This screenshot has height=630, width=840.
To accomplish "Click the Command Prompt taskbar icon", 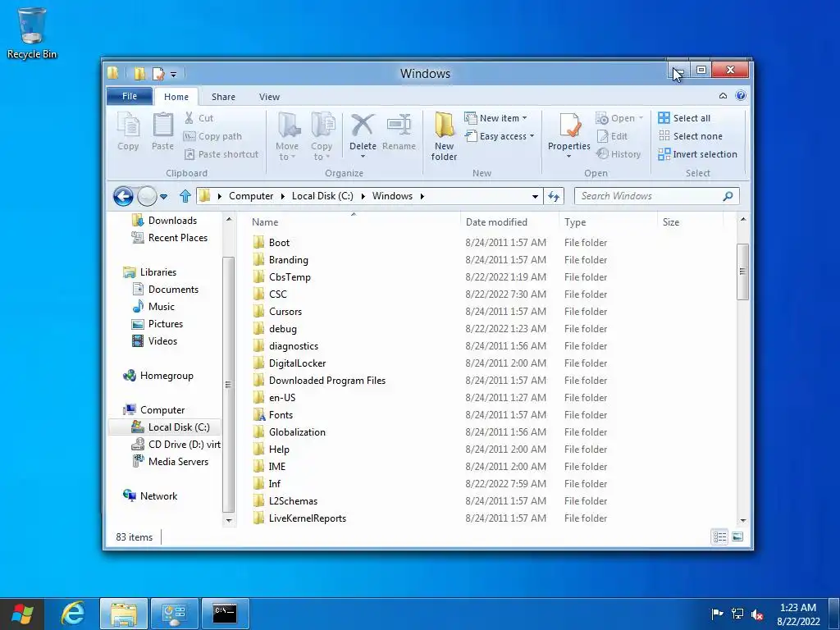I will coord(225,614).
